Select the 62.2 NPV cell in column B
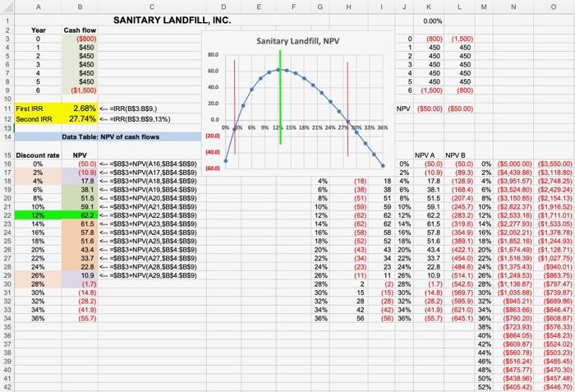Screen dimensions: 575x392 click(80, 215)
